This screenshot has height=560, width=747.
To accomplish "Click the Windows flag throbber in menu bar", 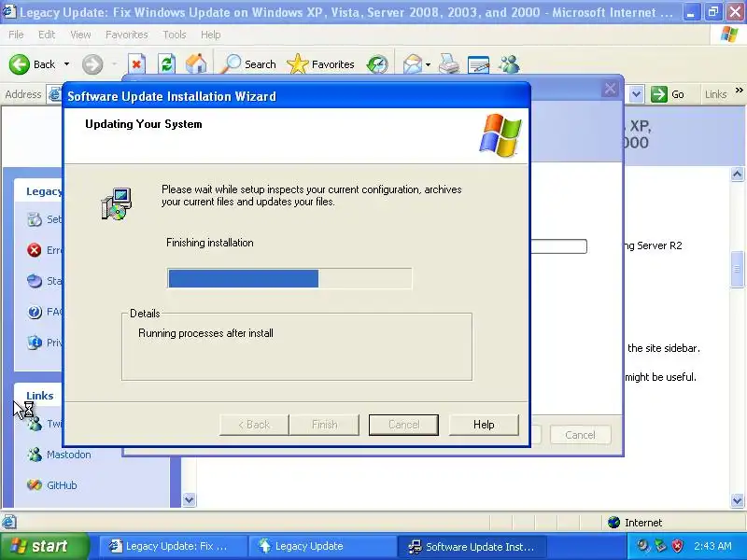I will [x=729, y=35].
